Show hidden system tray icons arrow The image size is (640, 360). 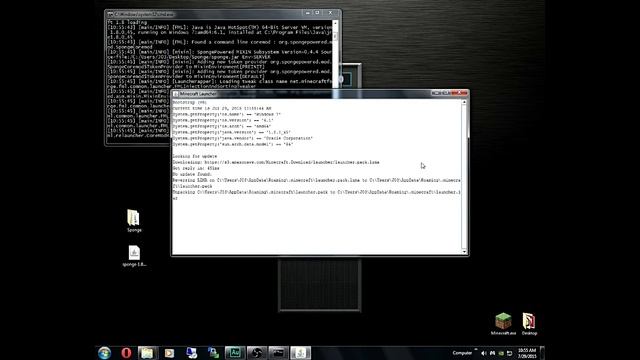(476, 350)
